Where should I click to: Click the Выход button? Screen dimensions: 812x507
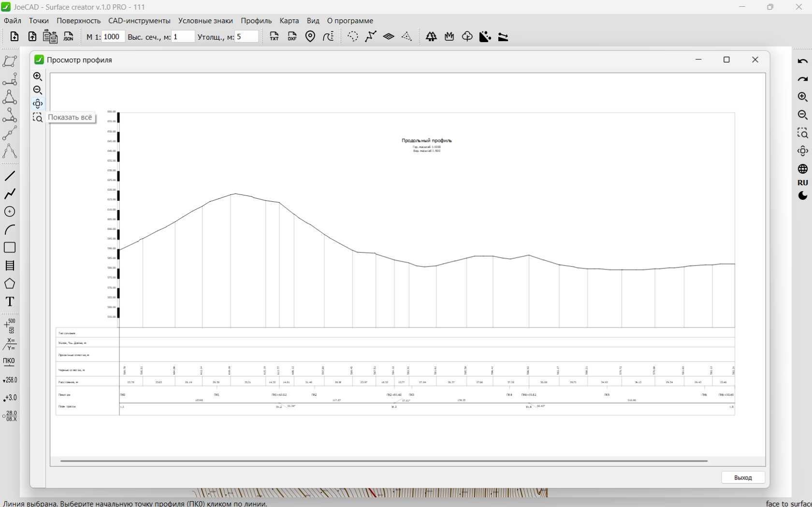click(743, 477)
